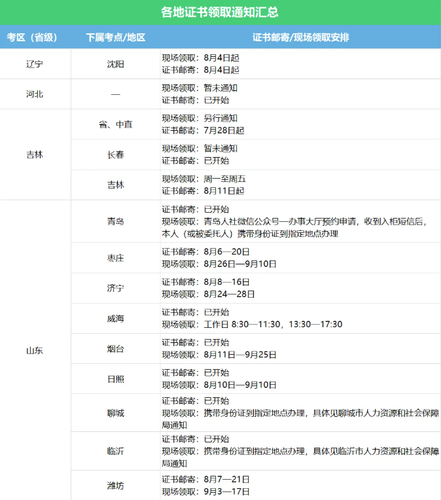Select the column header 下属考点/地区

pos(116,37)
